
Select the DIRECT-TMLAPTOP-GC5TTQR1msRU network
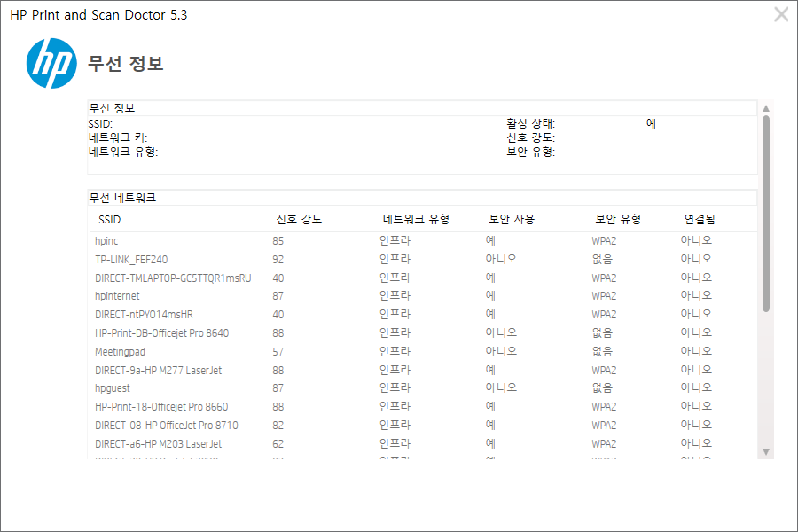point(173,278)
